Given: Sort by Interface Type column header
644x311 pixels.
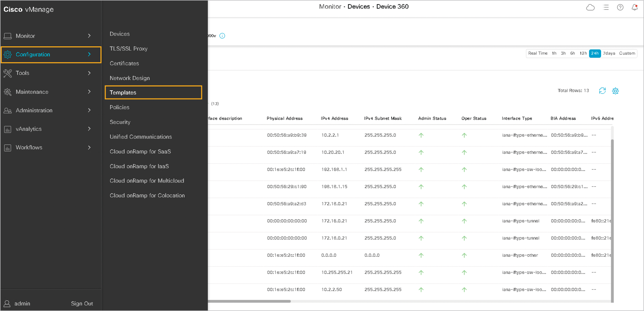Looking at the screenshot, I should (517, 118).
